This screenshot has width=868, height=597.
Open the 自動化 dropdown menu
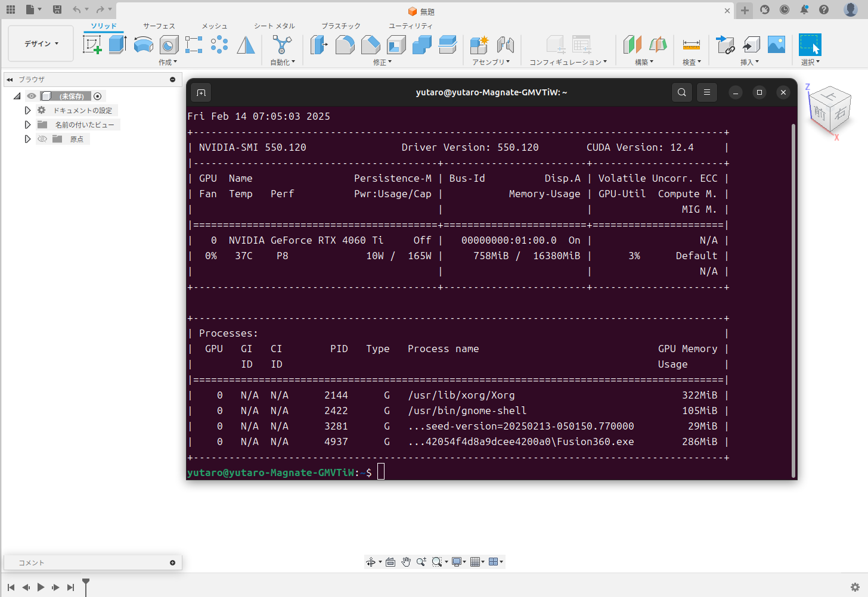tap(283, 62)
